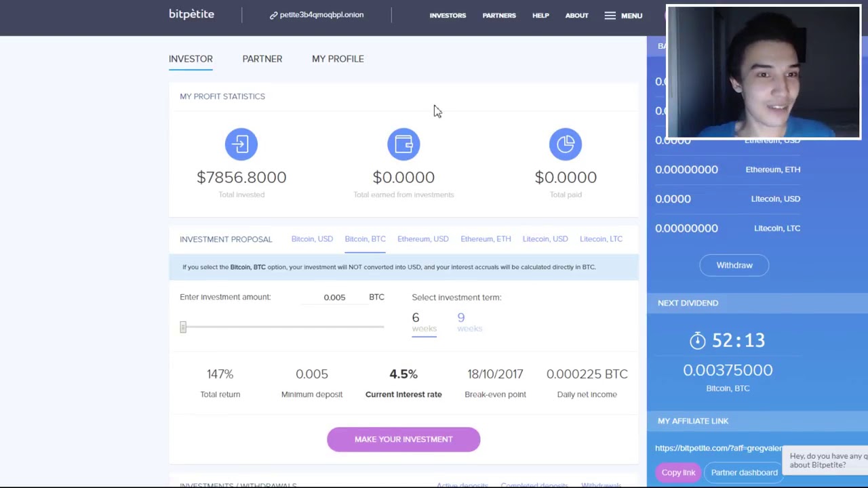The image size is (868, 488).
Task: Select the Litecoin, LTC proposal tab
Action: pos(601,239)
